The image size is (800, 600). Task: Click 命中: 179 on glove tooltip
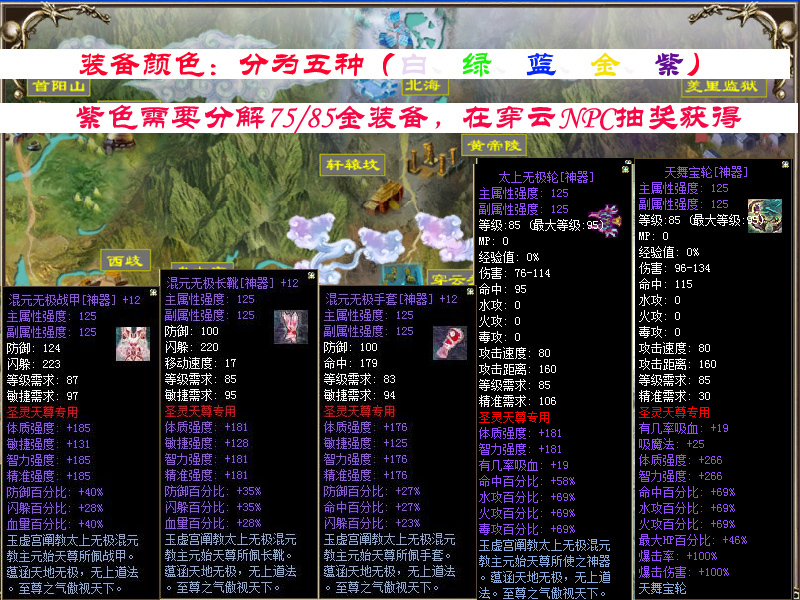pyautogui.click(x=351, y=363)
